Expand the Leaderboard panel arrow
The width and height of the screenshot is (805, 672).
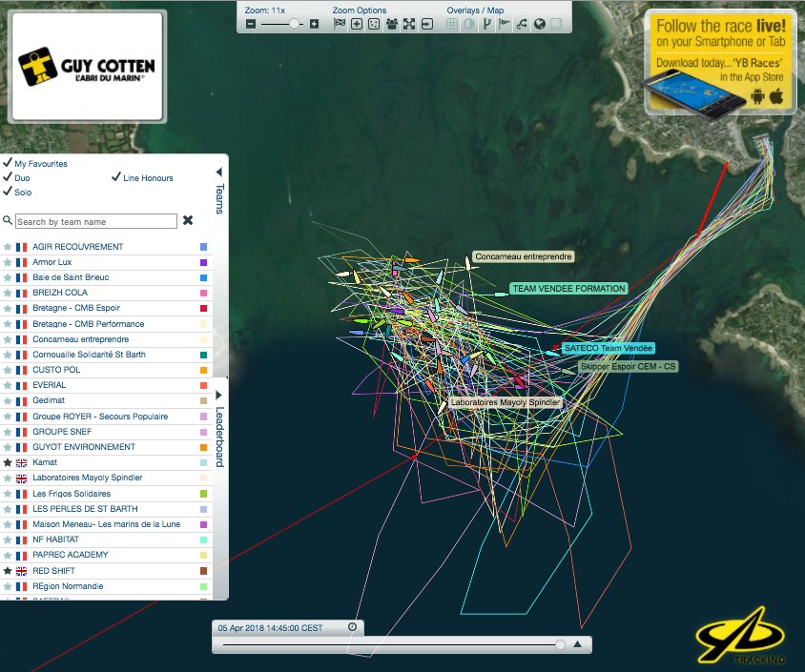click(x=219, y=395)
